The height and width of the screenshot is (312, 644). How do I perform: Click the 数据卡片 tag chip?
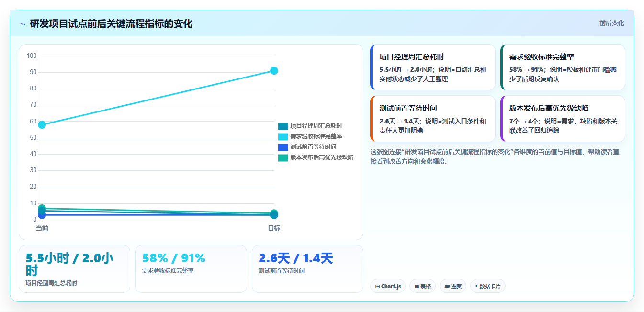pyautogui.click(x=488, y=286)
